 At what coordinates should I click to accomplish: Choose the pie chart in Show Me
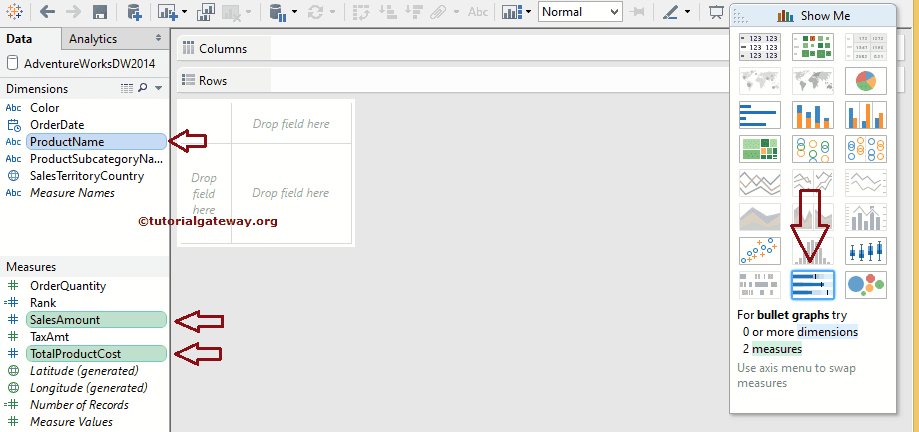[866, 81]
